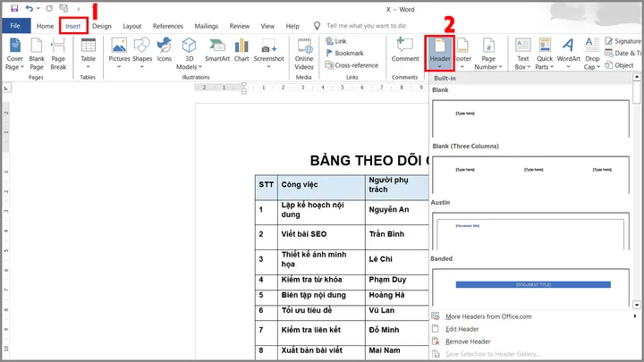Click the Screenshot tool
The image size is (644, 362).
pos(268,53)
